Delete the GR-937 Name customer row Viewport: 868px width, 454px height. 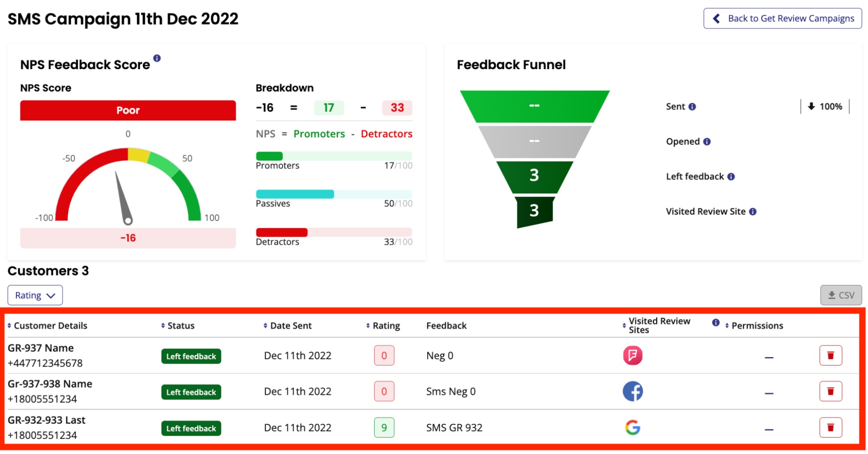click(831, 356)
